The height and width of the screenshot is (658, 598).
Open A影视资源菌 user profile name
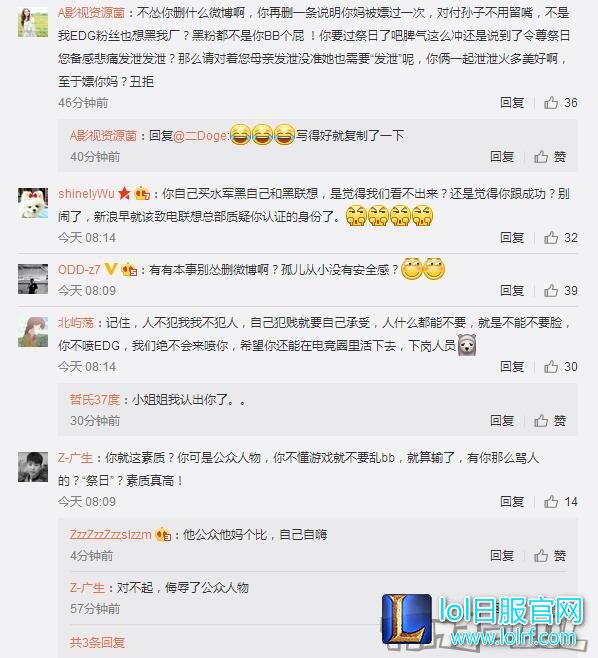pyautogui.click(x=91, y=13)
